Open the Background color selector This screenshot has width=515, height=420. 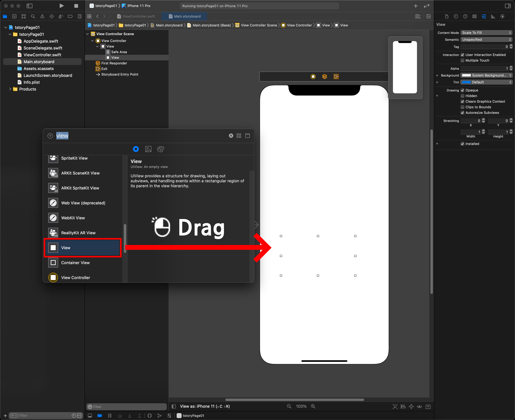tap(486, 75)
